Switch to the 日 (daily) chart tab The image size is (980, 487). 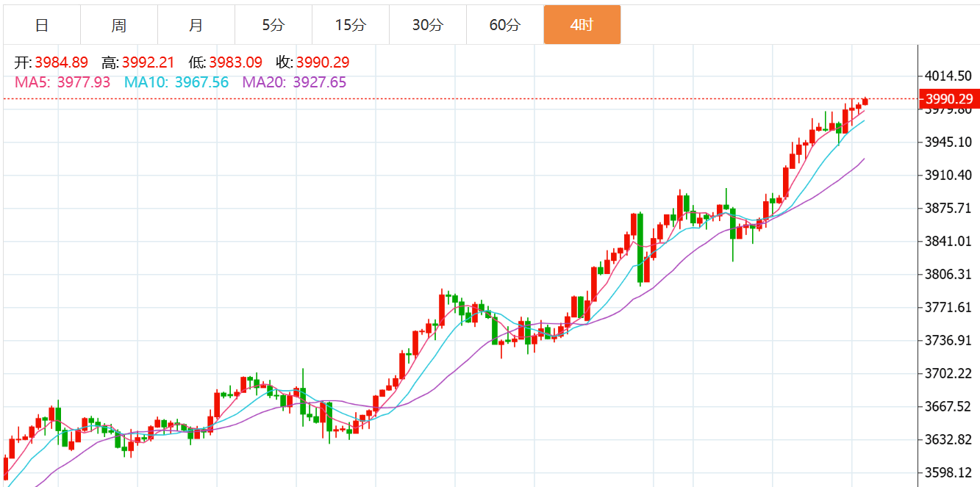(42, 25)
